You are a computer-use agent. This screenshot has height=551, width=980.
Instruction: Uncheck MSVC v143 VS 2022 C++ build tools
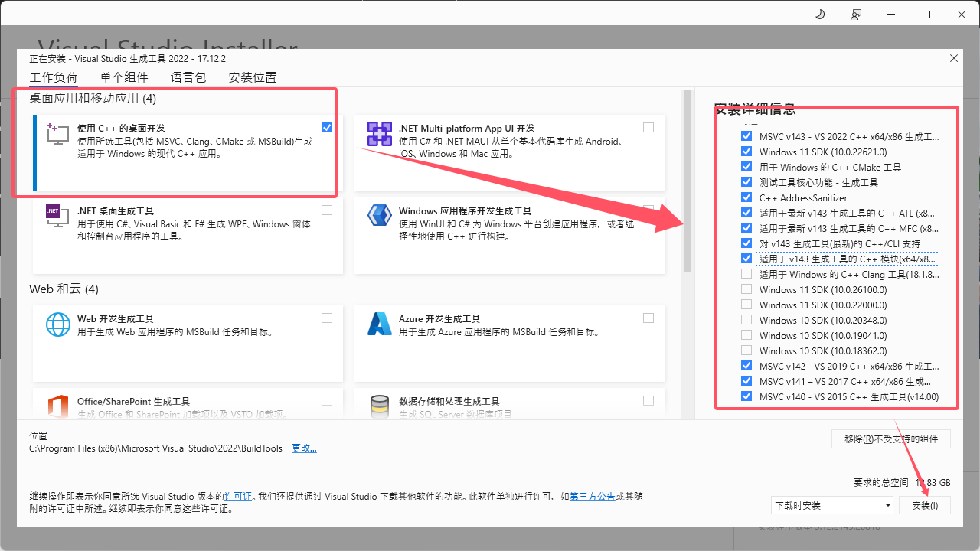point(746,136)
